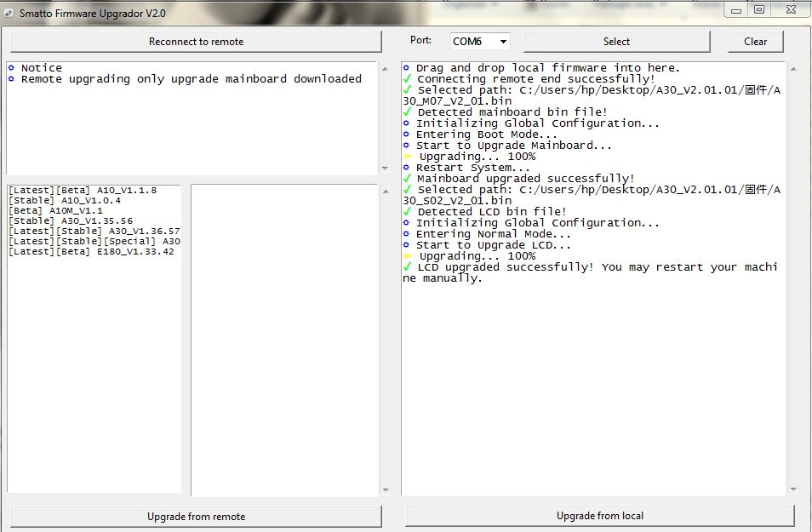Minimize the Smatto Firmware Upgrador window
The height and width of the screenshot is (532, 812).
click(x=736, y=10)
